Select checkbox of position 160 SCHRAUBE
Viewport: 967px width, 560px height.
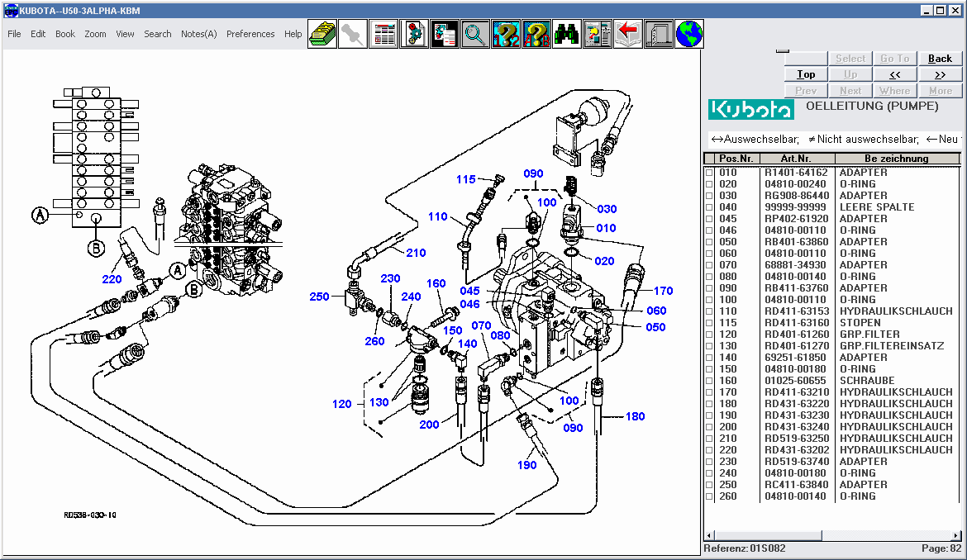[708, 381]
